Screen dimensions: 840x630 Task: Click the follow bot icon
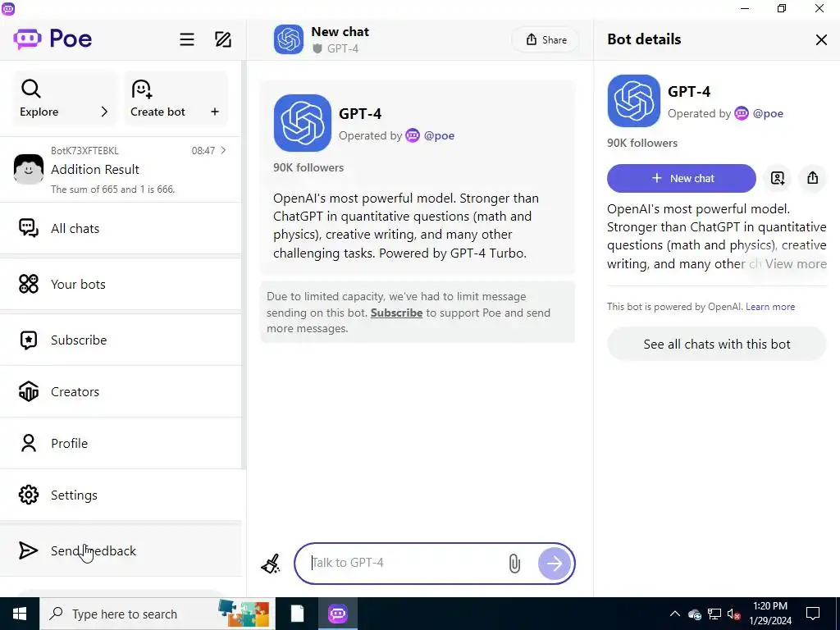(x=778, y=178)
